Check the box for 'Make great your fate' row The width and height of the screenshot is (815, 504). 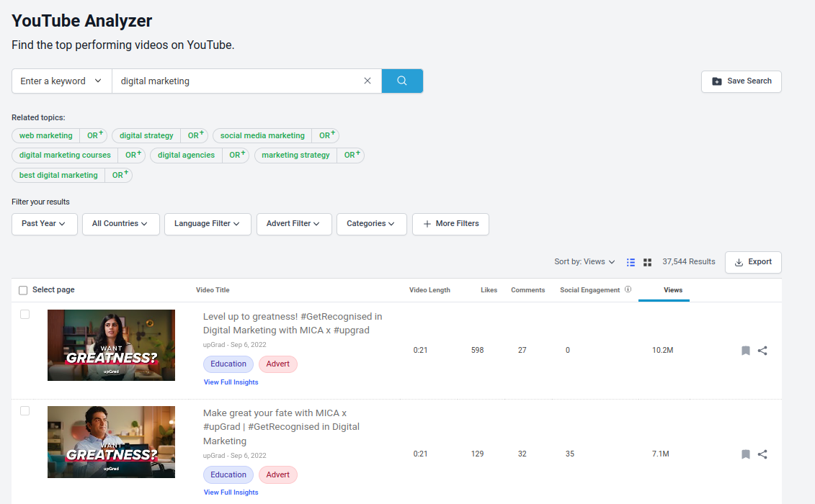pyautogui.click(x=25, y=411)
